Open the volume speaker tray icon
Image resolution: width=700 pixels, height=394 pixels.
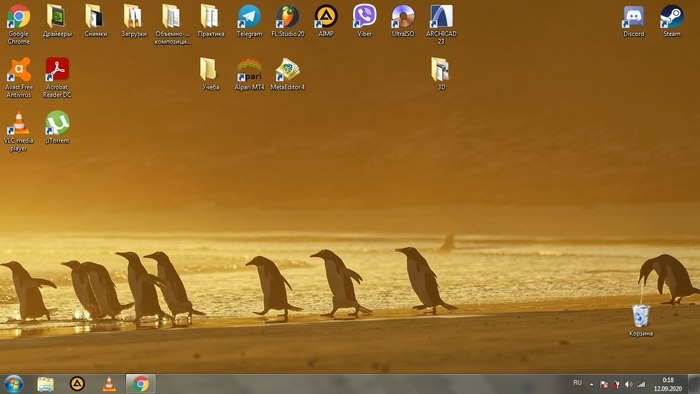pos(629,384)
